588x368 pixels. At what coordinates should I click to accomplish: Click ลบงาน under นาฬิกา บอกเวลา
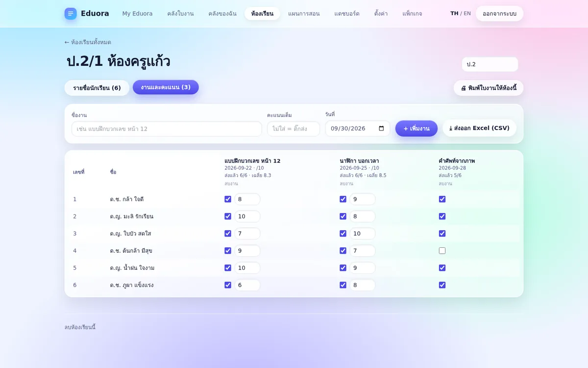coord(346,184)
